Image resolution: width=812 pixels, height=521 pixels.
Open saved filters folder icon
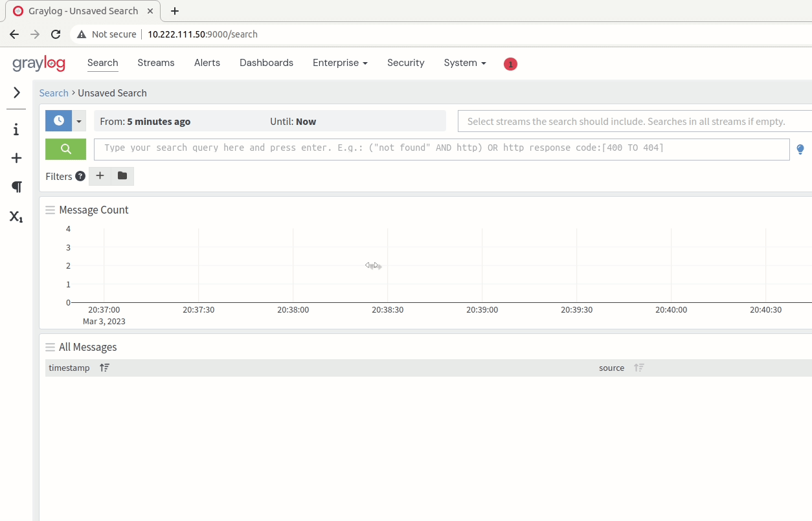click(122, 175)
